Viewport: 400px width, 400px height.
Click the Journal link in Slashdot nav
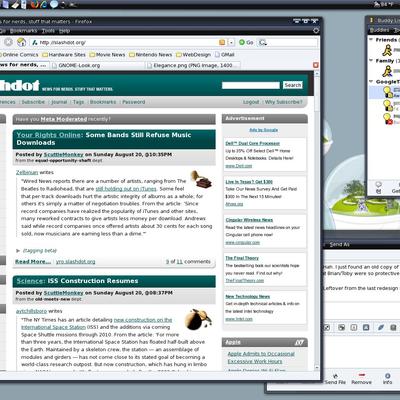click(59, 102)
